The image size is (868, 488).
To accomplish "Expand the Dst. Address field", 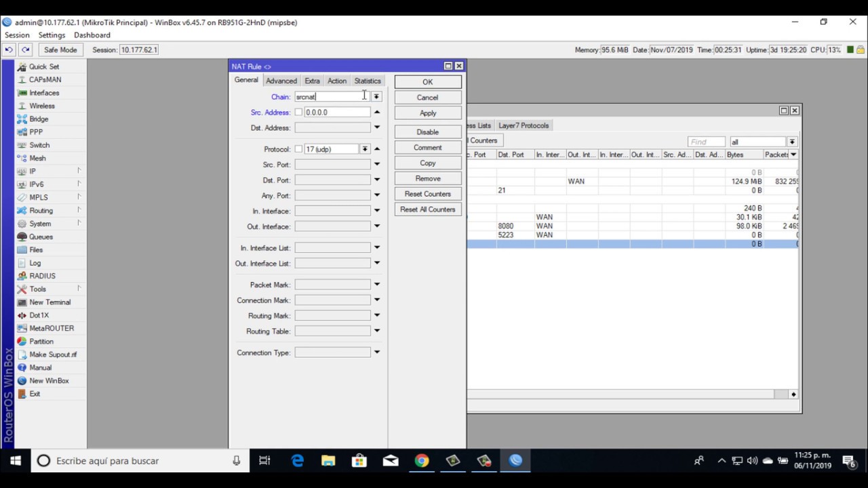I will [x=377, y=127].
